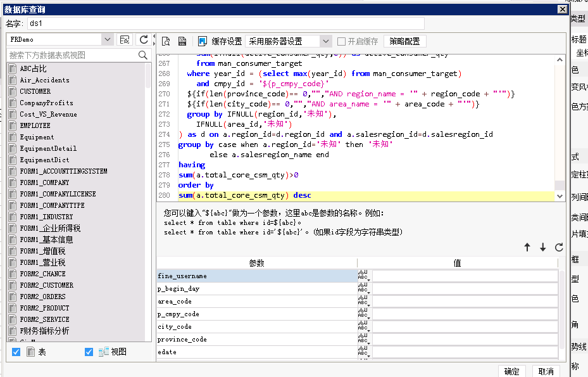Image resolution: width=588 pixels, height=377 pixels.
Task: Click the 视图 view icon beside checkbox
Action: pos(104,352)
